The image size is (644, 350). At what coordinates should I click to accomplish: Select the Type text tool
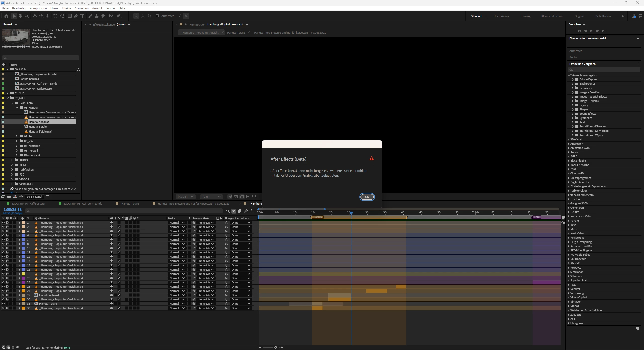(x=82, y=16)
